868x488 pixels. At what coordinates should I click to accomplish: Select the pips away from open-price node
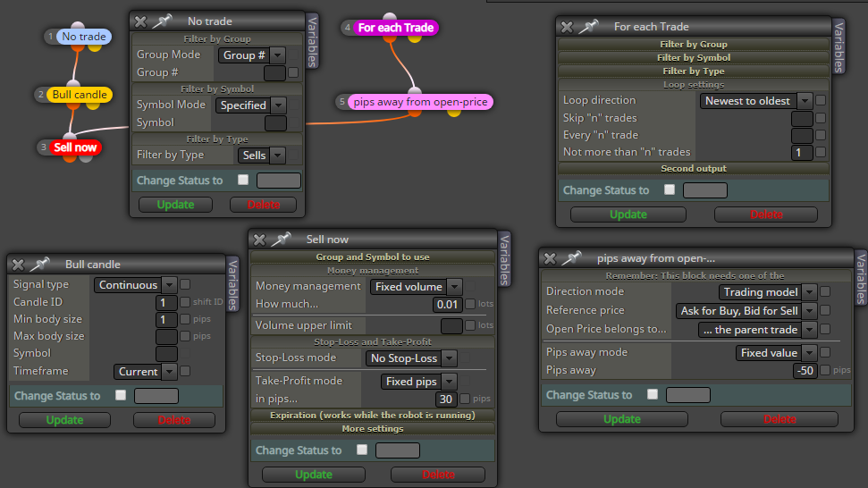[420, 102]
